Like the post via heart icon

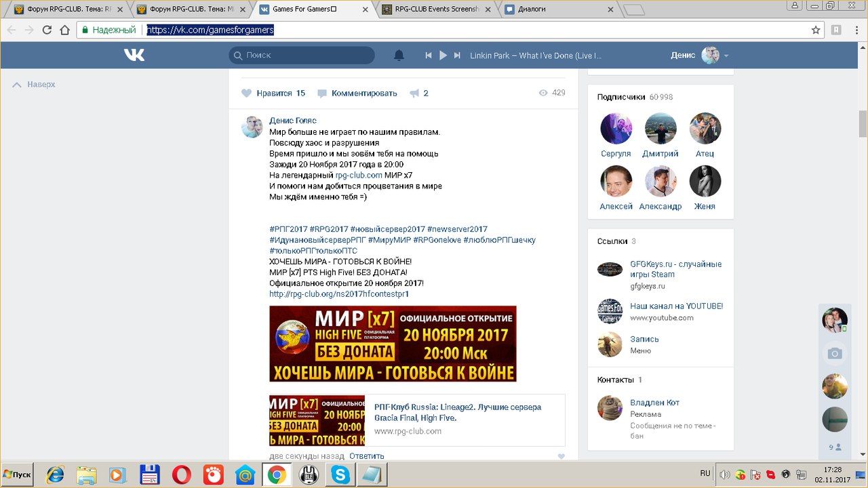click(246, 93)
